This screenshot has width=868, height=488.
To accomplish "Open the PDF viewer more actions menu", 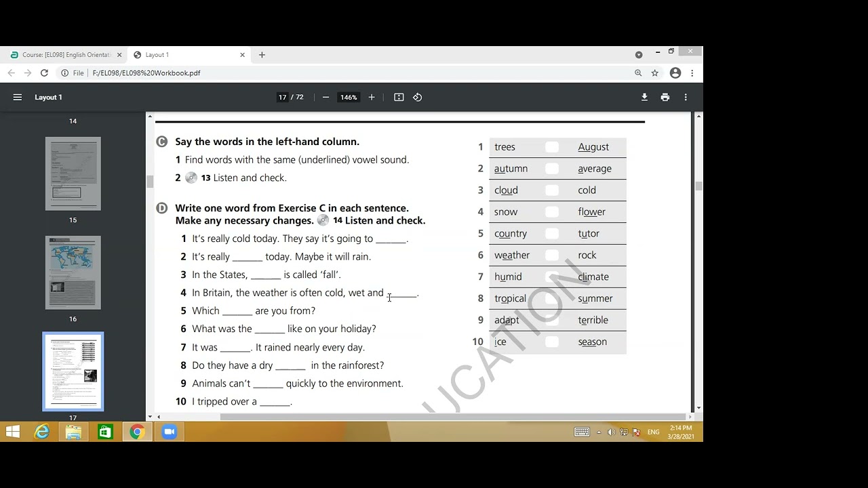I will pyautogui.click(x=686, y=98).
